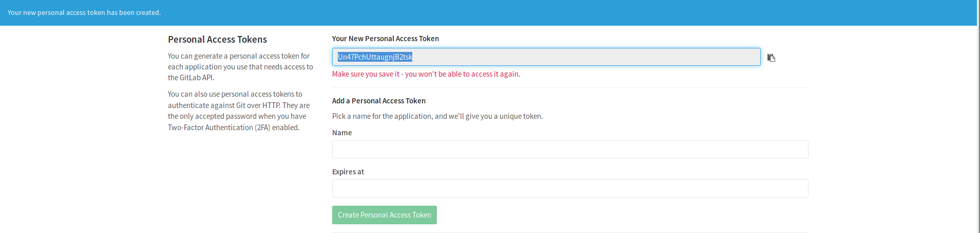
Task: Copy the new token to clipboard
Action: (x=771, y=58)
